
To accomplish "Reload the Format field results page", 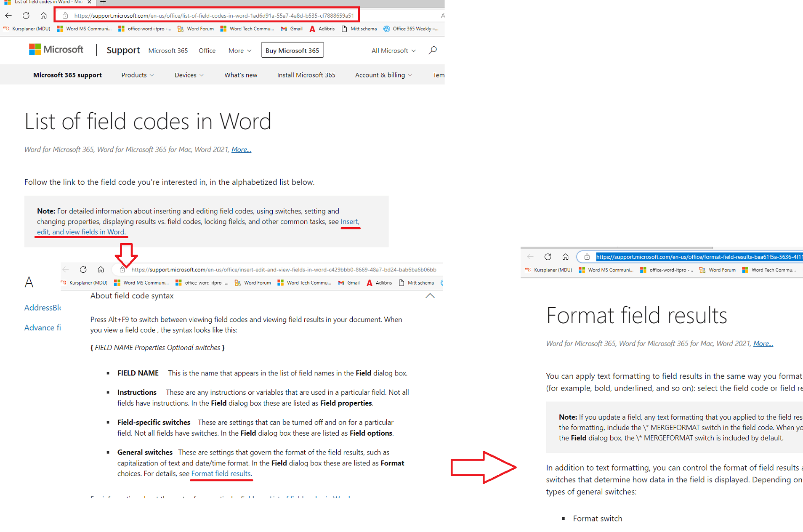I will tap(548, 257).
